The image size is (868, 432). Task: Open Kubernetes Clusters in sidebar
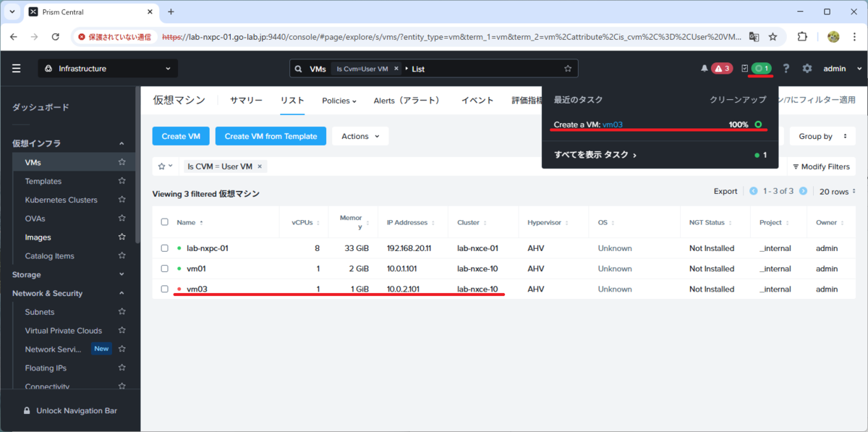pos(61,200)
